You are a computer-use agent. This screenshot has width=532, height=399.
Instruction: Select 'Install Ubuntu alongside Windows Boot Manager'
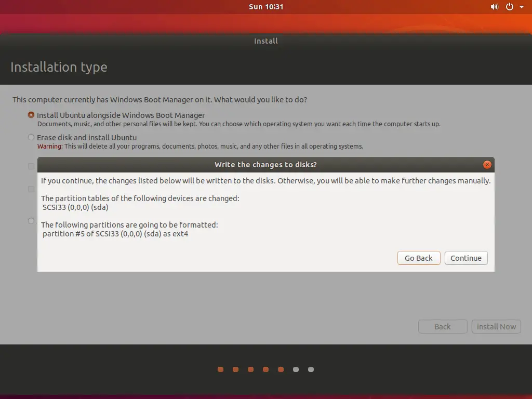[x=31, y=115]
